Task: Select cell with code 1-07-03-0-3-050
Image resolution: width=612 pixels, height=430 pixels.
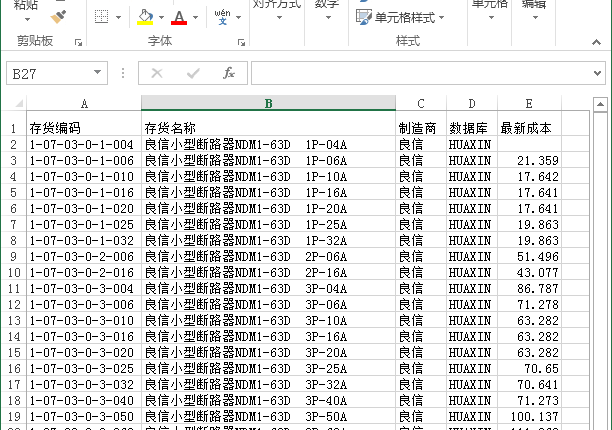Action: pos(84,416)
